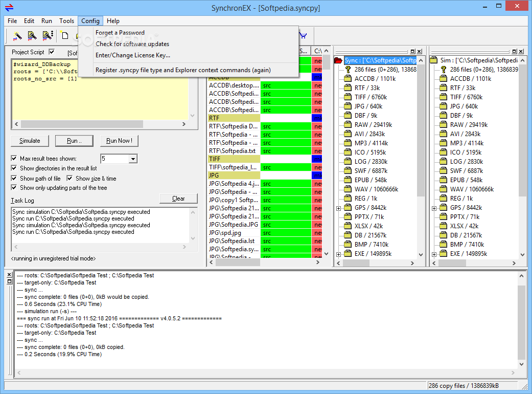Select RAW / 29419k in the Sync tree

tap(373, 125)
